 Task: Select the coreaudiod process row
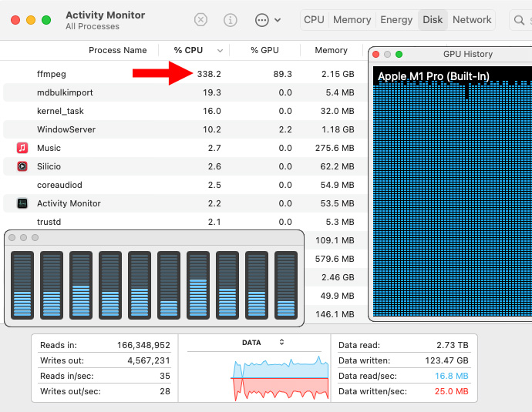tap(185, 185)
